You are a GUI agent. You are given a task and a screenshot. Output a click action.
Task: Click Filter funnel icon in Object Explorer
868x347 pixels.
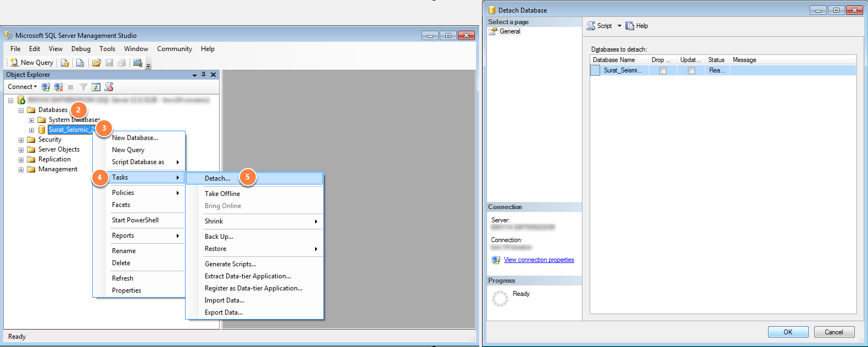coord(83,87)
